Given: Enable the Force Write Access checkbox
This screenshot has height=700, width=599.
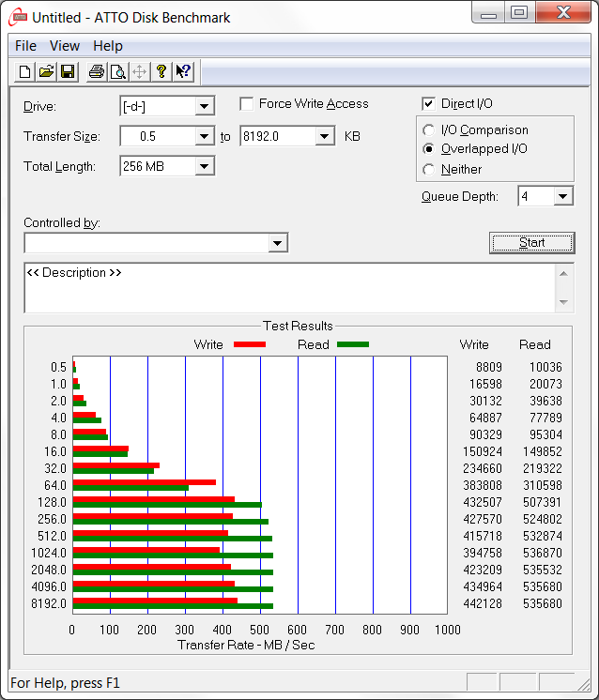Looking at the screenshot, I should click(x=247, y=104).
